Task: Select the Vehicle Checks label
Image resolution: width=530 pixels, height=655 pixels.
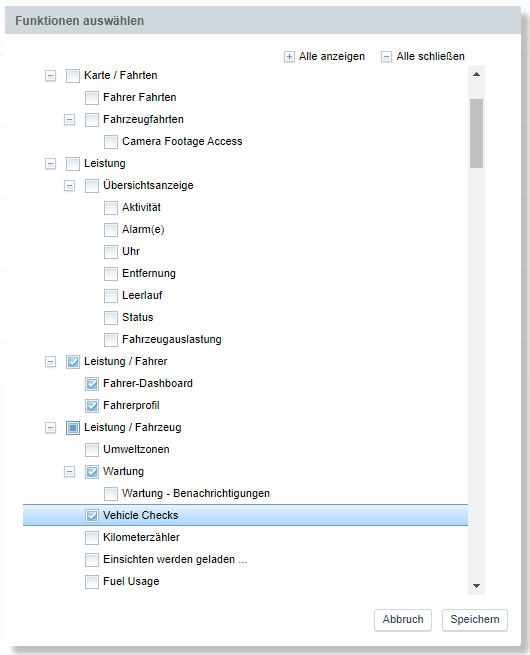Action: [140, 515]
